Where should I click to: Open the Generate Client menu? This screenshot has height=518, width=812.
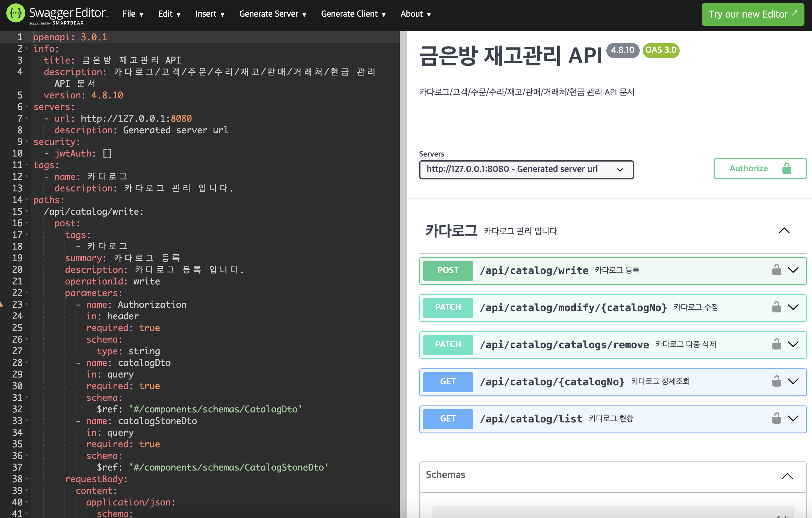[x=353, y=14]
